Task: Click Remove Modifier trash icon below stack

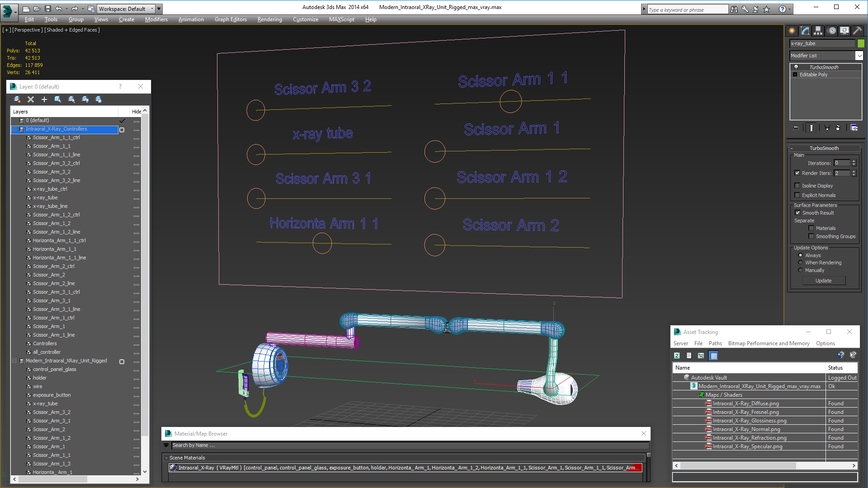Action: point(838,128)
